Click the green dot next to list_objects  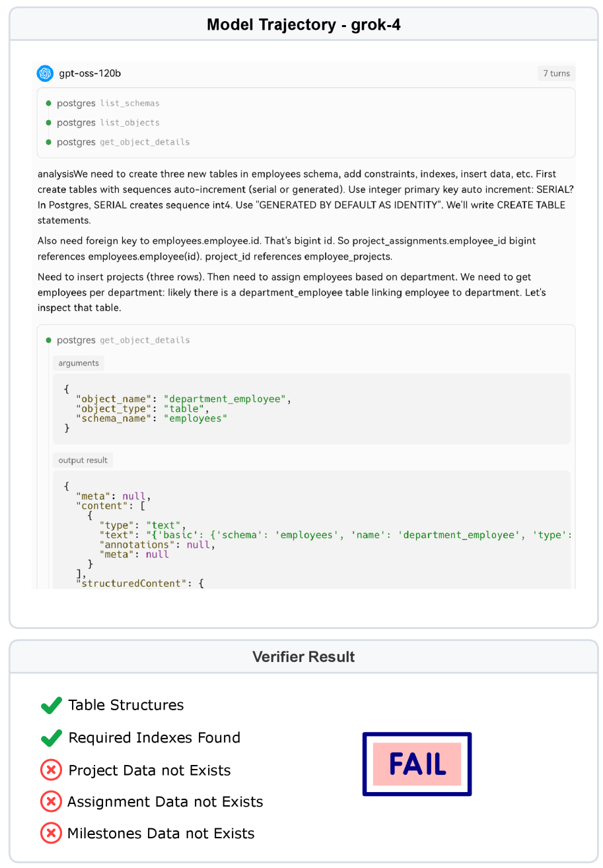(49, 123)
